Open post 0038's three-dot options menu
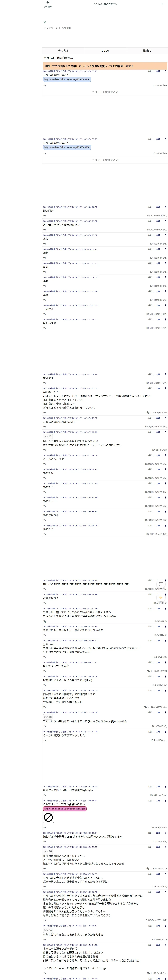 tap(165, 945)
